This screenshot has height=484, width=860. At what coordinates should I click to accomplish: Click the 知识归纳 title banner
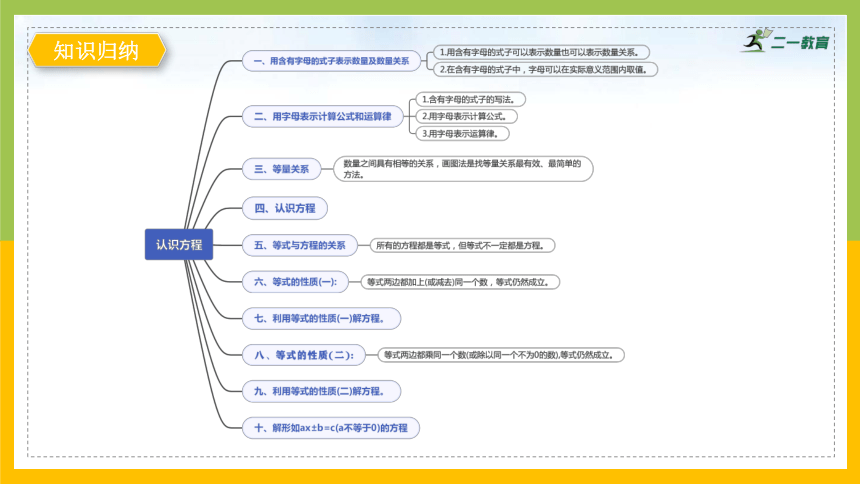tap(97, 50)
